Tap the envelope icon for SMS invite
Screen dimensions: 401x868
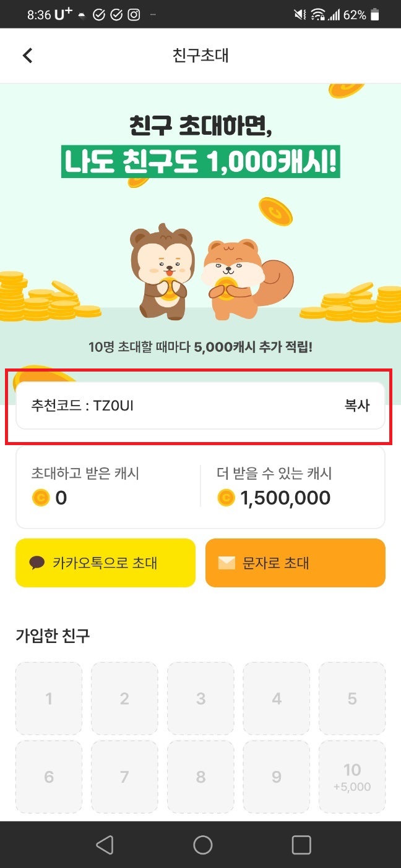[x=226, y=563]
